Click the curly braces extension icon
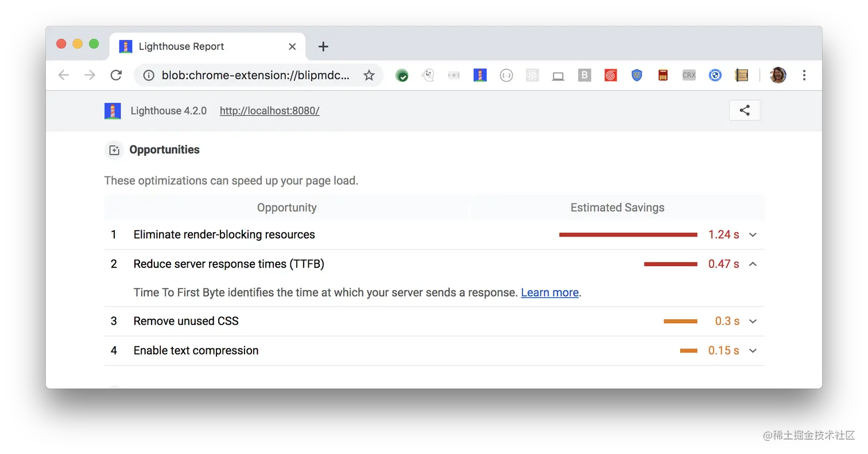The height and width of the screenshot is (454, 868). (506, 75)
